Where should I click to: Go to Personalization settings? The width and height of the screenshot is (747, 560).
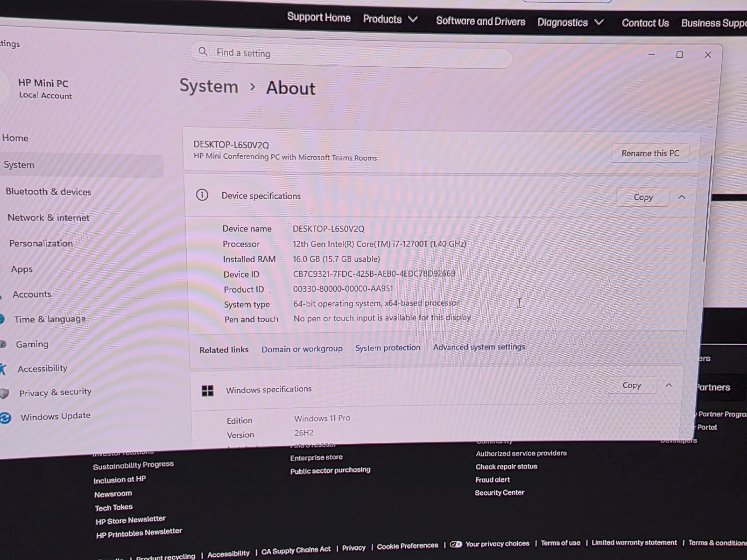pos(41,243)
